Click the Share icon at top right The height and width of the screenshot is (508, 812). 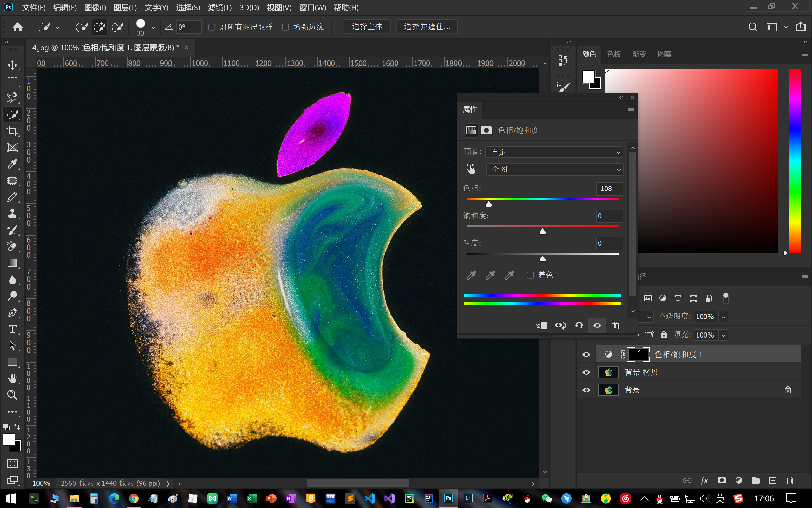point(800,27)
